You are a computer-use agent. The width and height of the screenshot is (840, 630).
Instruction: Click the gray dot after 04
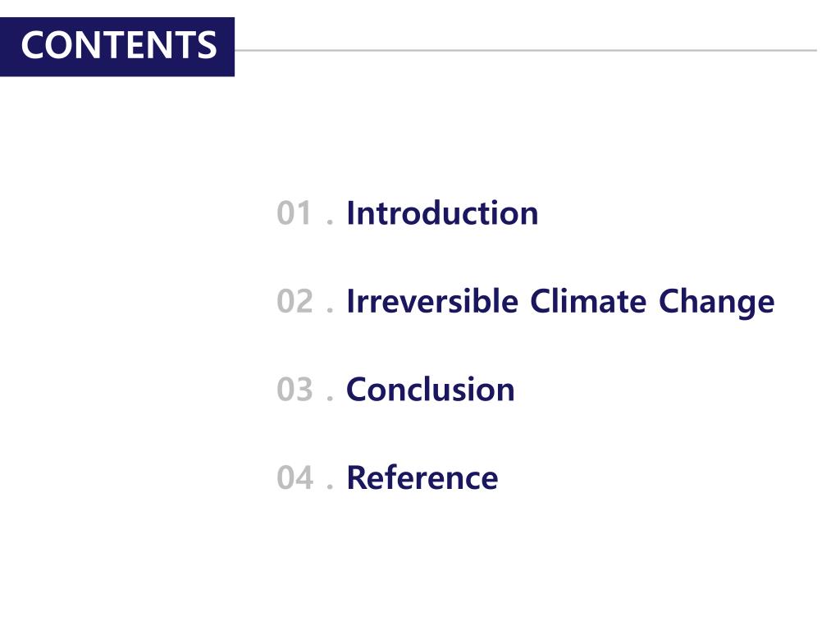click(x=330, y=486)
